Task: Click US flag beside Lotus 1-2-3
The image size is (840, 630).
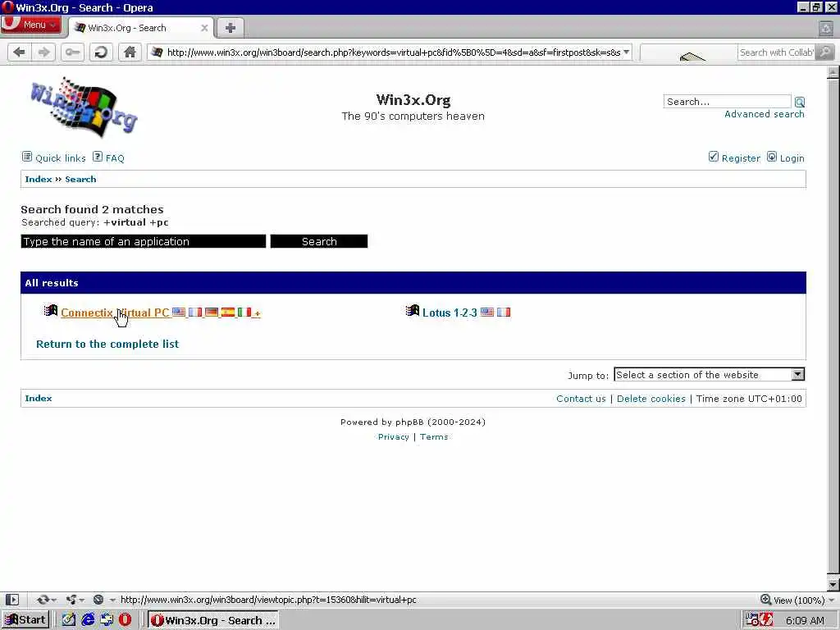Action: pyautogui.click(x=487, y=312)
